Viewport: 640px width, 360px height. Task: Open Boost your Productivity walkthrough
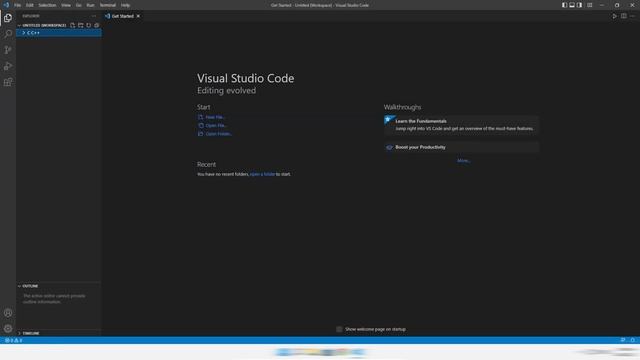pos(462,147)
